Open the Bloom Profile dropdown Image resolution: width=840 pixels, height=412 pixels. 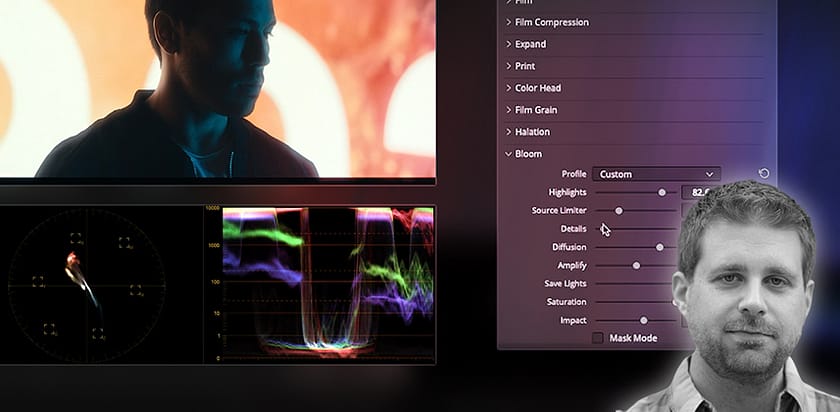pyautogui.click(x=656, y=174)
